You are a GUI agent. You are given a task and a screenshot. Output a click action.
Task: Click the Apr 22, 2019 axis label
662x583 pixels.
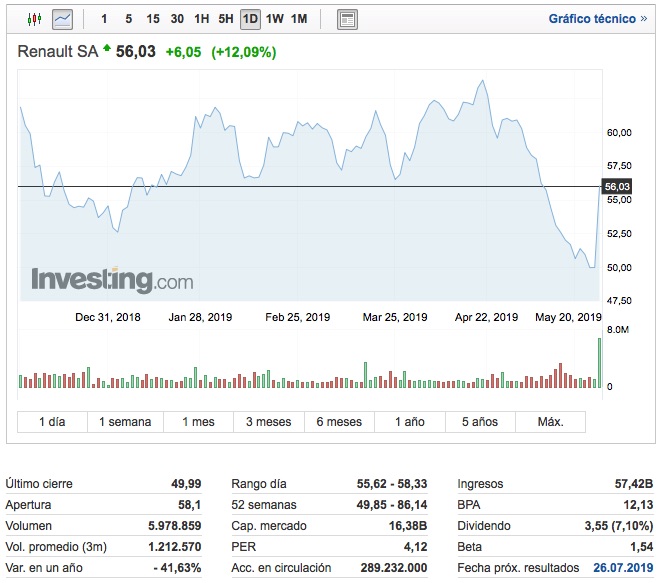486,317
